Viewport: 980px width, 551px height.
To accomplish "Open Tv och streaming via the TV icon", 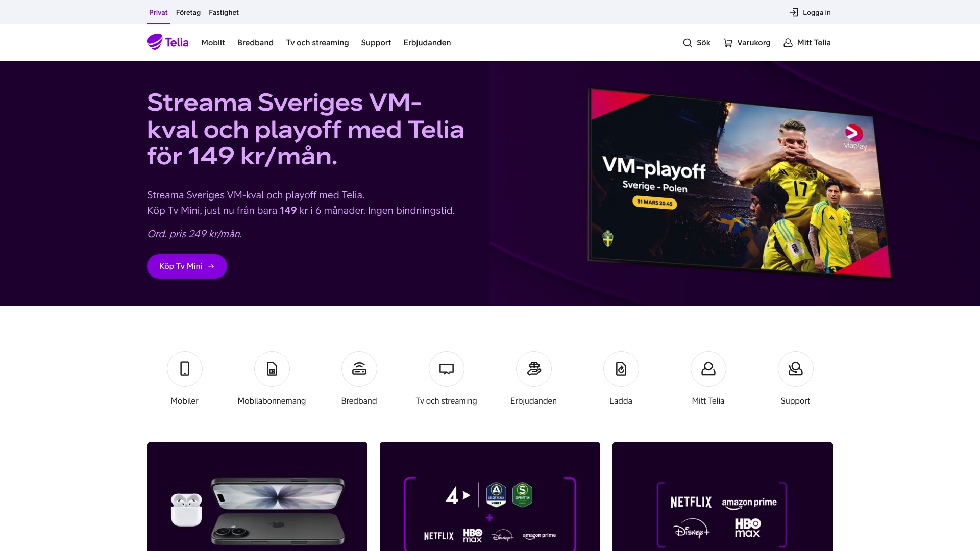I will pos(446,368).
